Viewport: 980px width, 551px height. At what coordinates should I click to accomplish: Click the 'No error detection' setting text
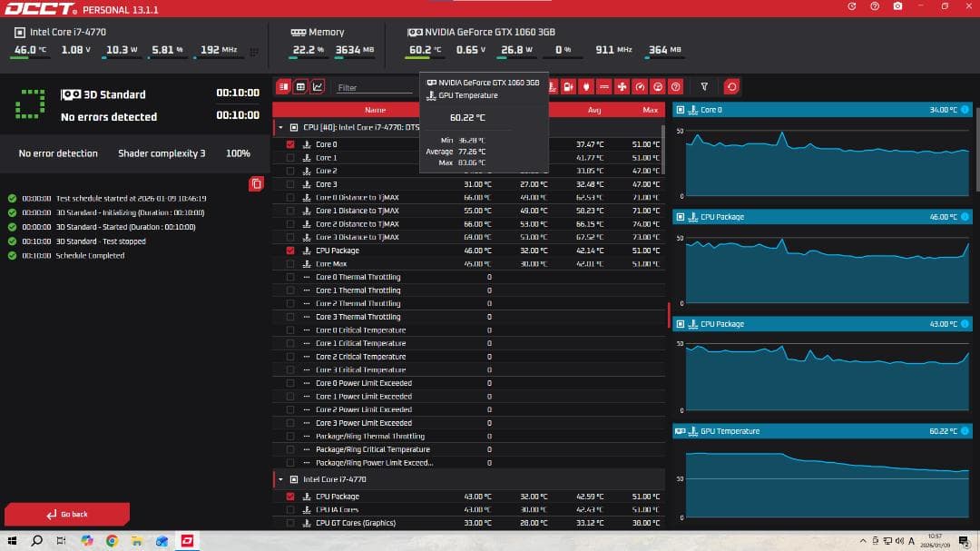58,153
